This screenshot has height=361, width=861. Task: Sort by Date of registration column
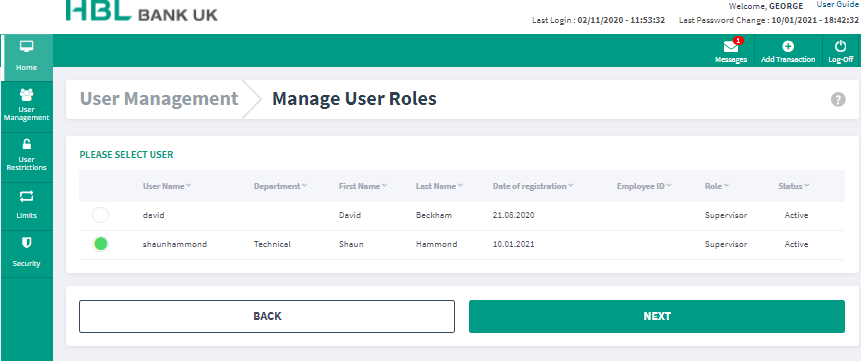[x=533, y=186]
